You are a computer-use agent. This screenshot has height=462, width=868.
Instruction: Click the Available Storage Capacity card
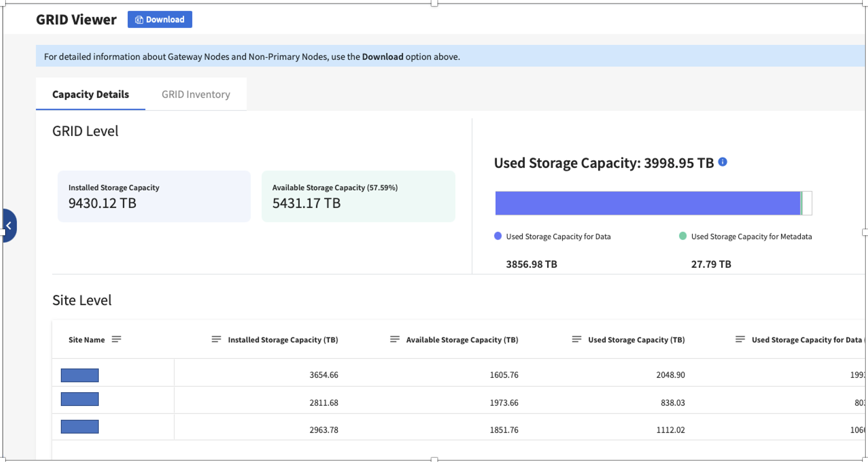pos(358,197)
